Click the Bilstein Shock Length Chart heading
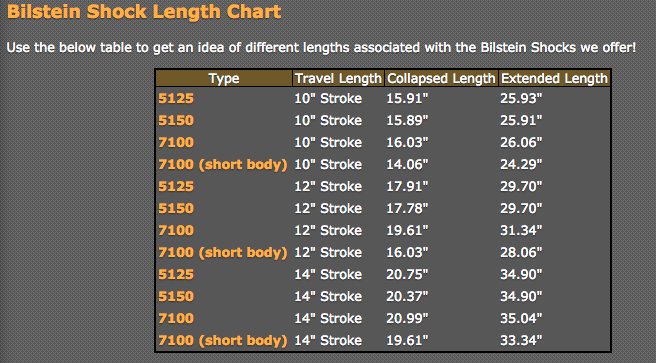The image size is (656, 363). pos(144,11)
